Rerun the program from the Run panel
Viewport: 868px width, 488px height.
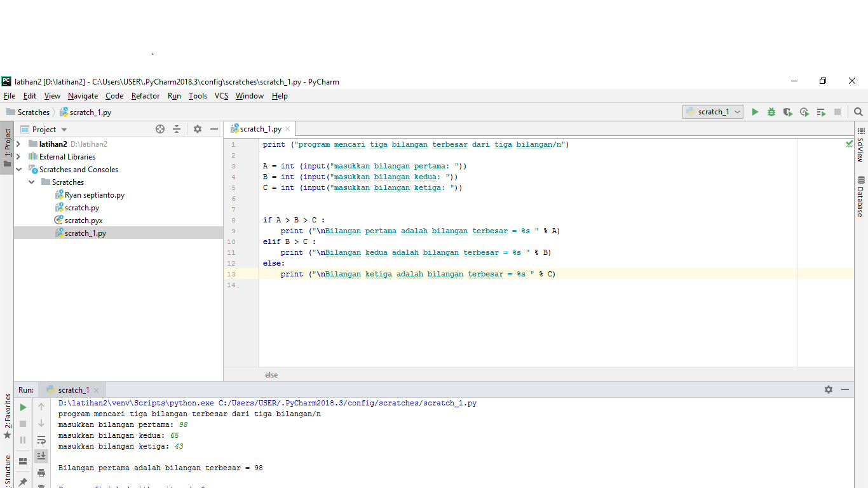coord(22,407)
